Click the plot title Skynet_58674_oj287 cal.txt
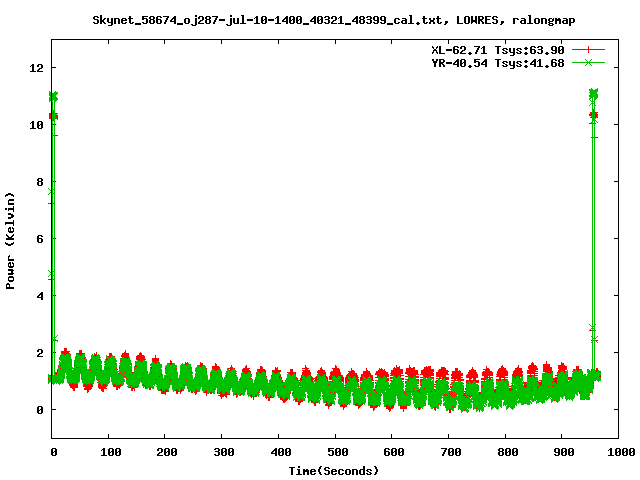Screen dimensions: 640x480 pos(334,20)
